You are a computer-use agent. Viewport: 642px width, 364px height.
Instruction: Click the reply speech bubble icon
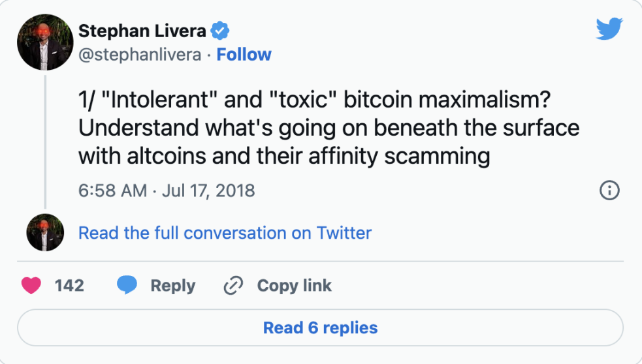click(x=127, y=286)
